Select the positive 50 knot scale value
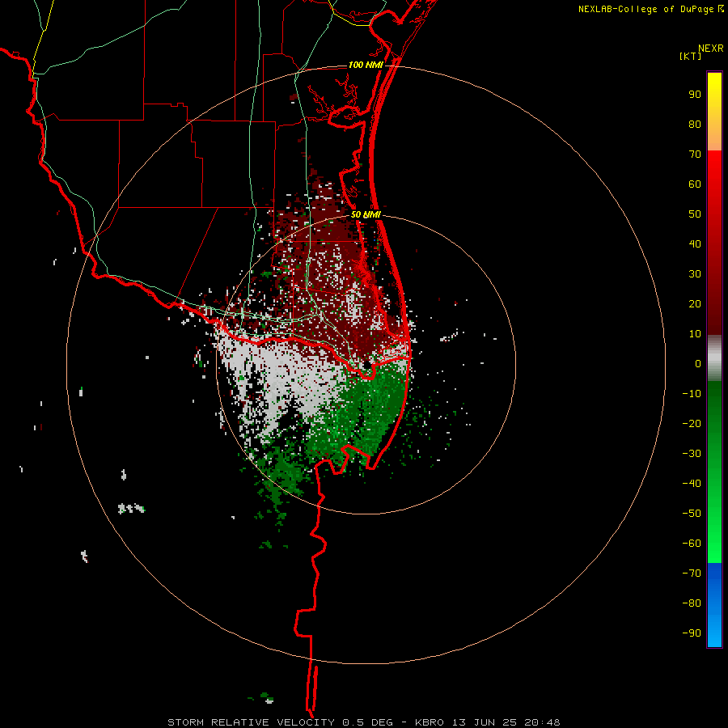Image resolution: width=728 pixels, height=728 pixels. click(x=695, y=214)
